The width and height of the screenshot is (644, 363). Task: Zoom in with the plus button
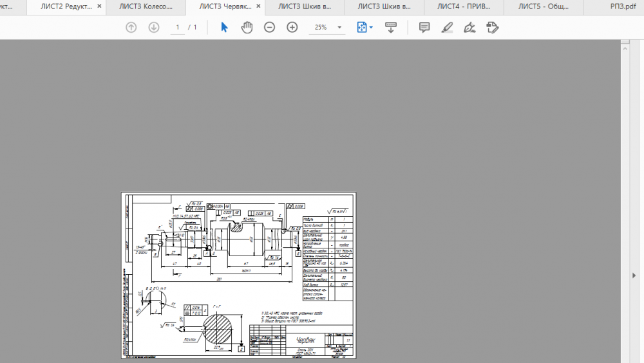[x=292, y=28]
